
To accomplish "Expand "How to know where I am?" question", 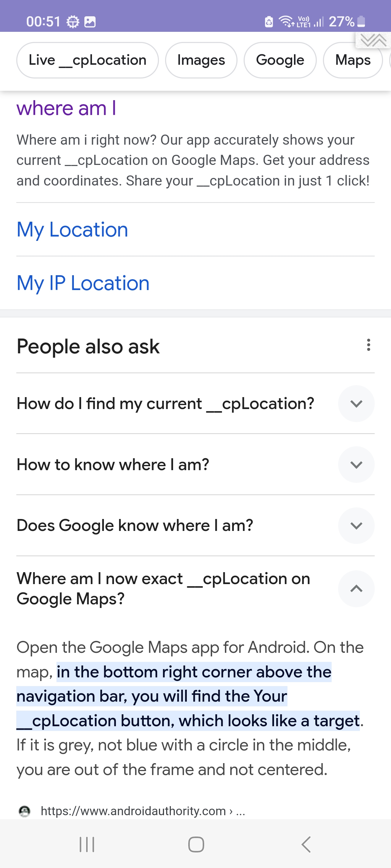I will [356, 465].
